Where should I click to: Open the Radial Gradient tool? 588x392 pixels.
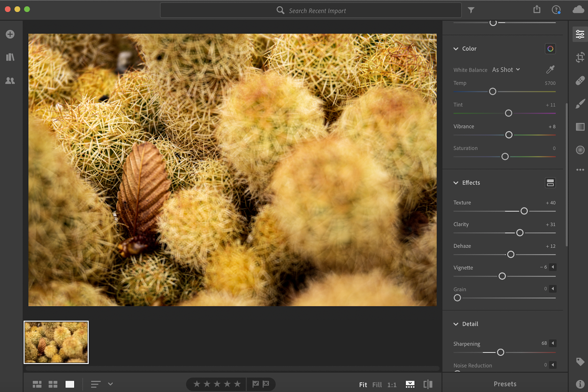click(580, 150)
